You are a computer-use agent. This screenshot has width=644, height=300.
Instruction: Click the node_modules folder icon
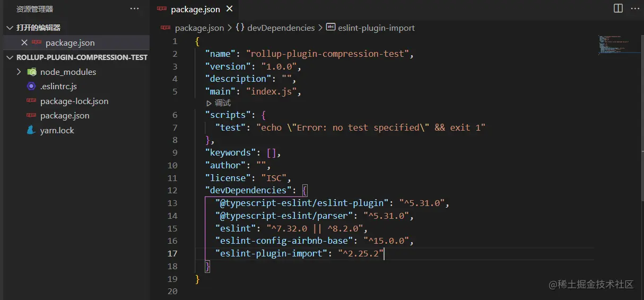click(32, 72)
